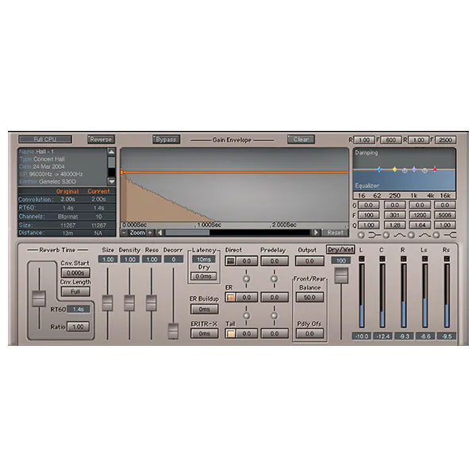This screenshot has height=476, width=476.
Task: Click the Reset zoom button
Action: [335, 232]
